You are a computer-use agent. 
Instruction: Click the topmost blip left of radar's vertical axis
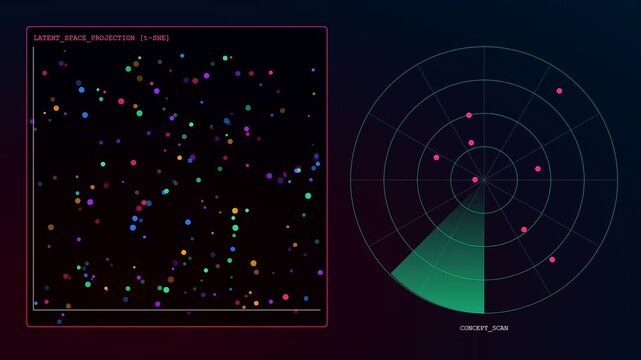[469, 115]
